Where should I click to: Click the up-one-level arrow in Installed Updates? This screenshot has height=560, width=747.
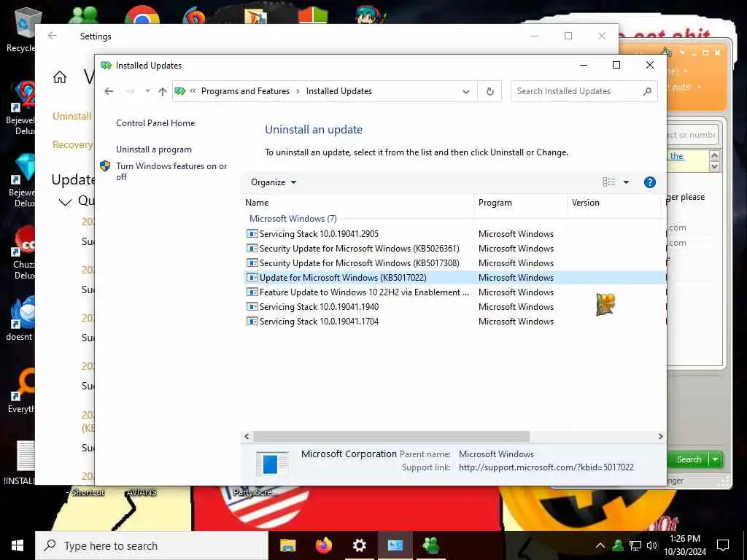[163, 91]
